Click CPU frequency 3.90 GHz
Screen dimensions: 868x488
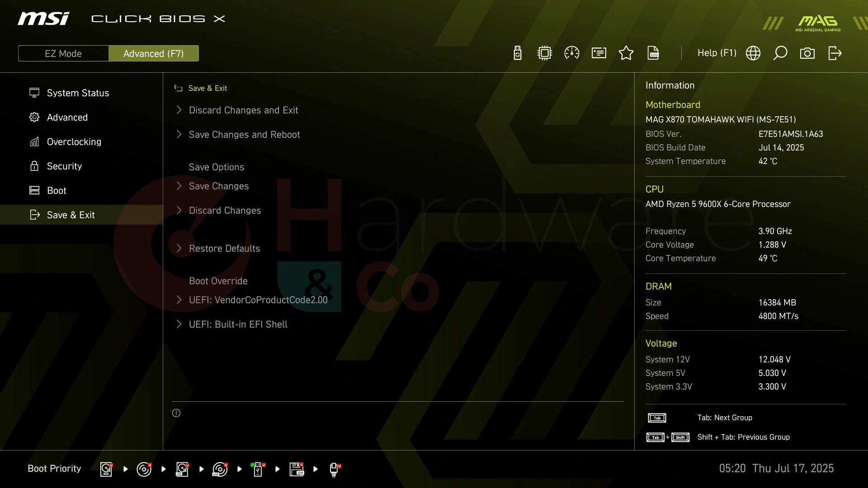[x=775, y=231]
